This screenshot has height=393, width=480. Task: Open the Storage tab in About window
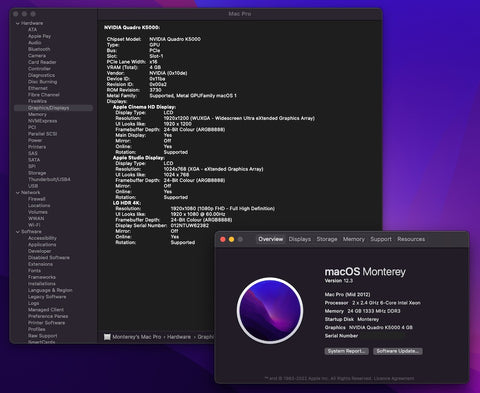click(327, 239)
